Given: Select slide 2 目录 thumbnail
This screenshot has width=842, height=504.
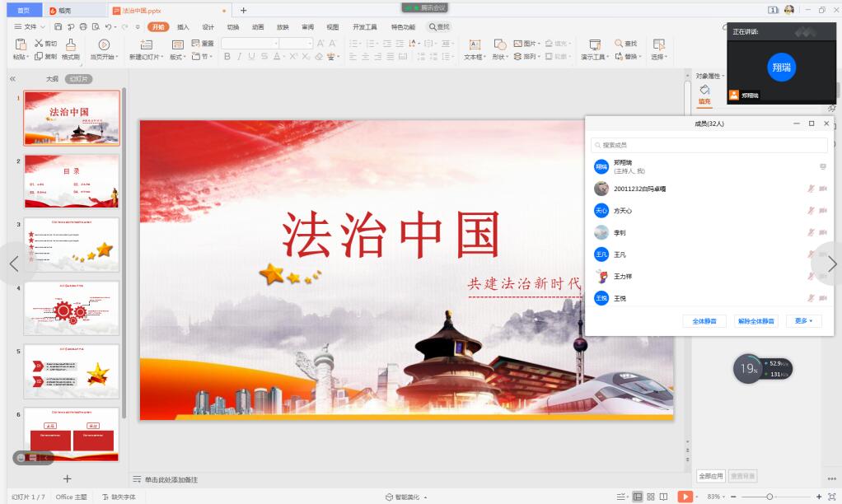Looking at the screenshot, I should (x=72, y=181).
